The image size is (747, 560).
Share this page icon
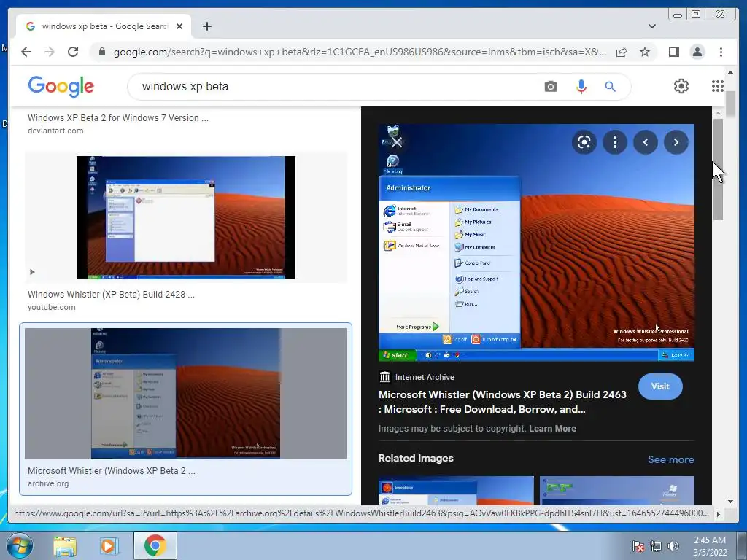click(x=622, y=52)
